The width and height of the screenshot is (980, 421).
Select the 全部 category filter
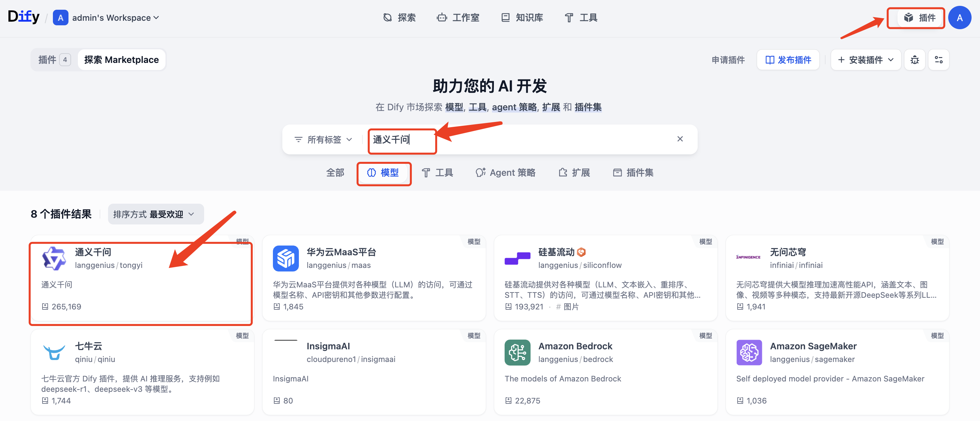(335, 173)
